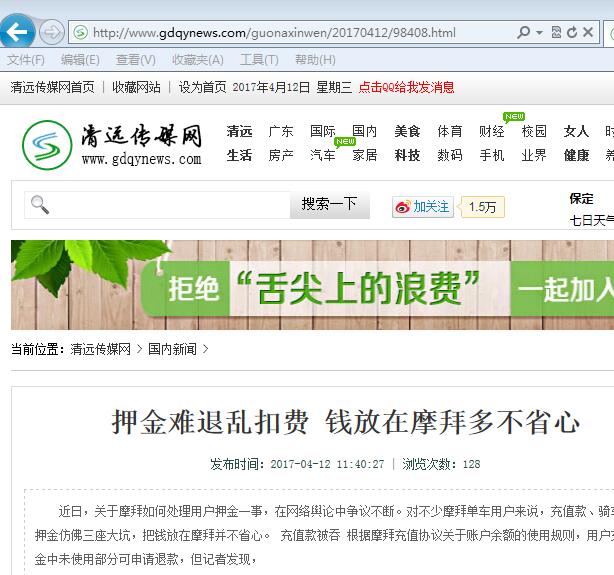Open the 文件(F) menu

[x=25, y=60]
